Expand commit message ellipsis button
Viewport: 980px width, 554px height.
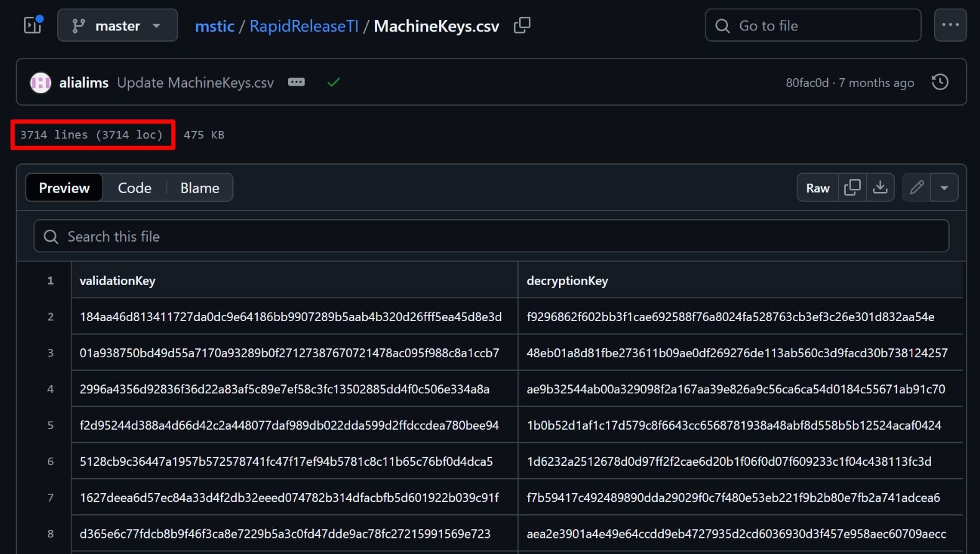[296, 82]
